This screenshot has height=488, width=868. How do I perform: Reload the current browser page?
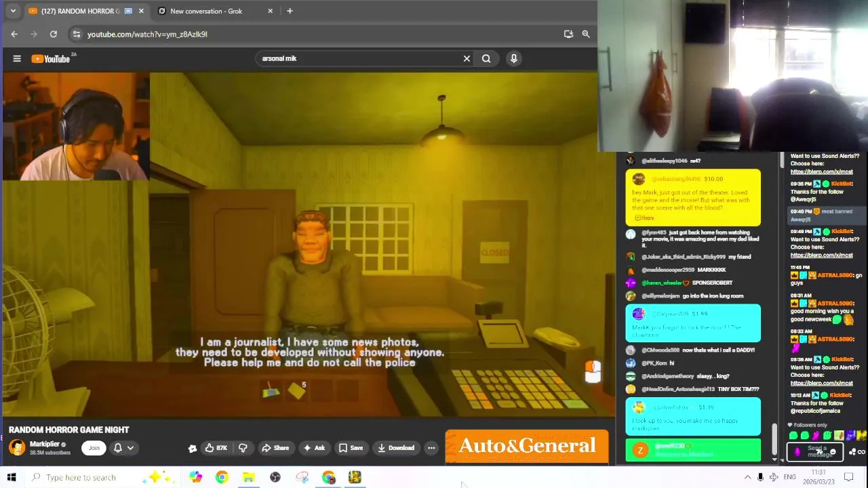tap(54, 34)
